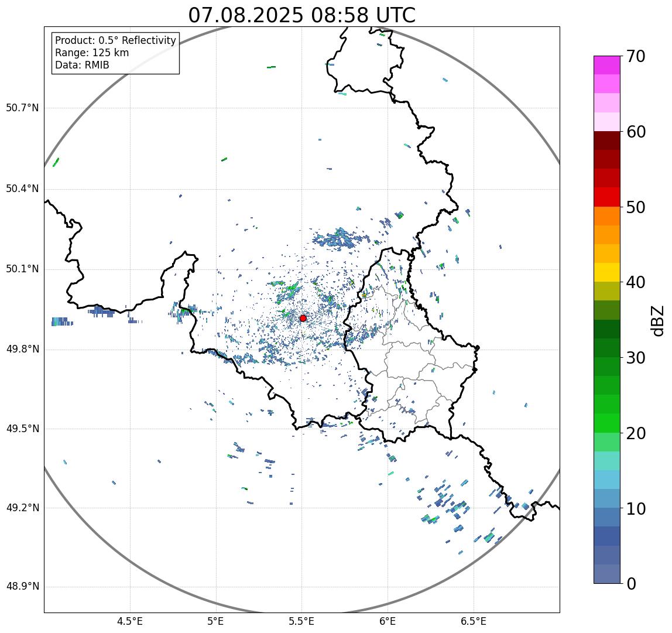Click the 'dBZ' colorbar axis label
Viewport: 672px width, 633px height.
pos(657,320)
